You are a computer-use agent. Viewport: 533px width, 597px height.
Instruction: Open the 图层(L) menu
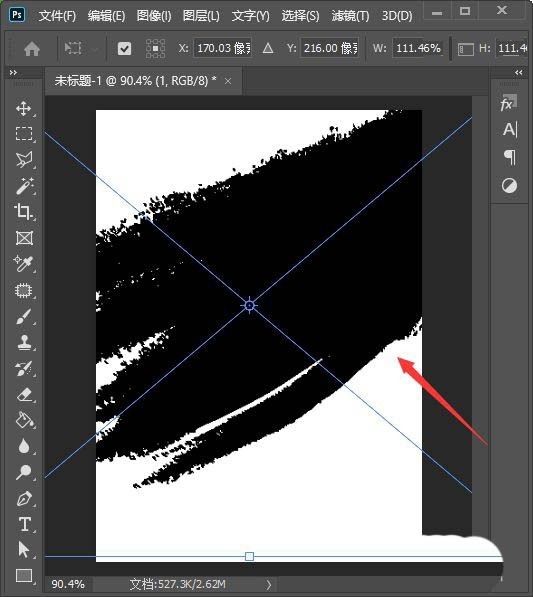tap(201, 16)
